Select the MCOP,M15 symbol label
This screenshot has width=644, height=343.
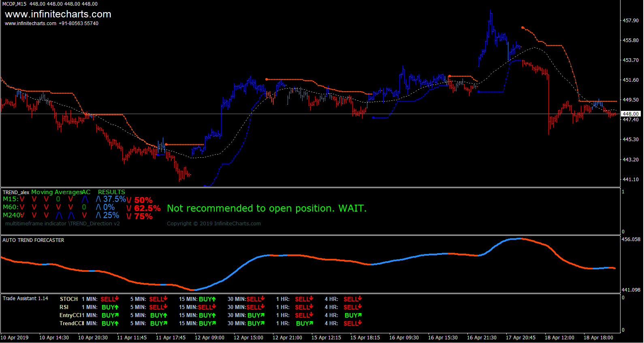pyautogui.click(x=15, y=4)
